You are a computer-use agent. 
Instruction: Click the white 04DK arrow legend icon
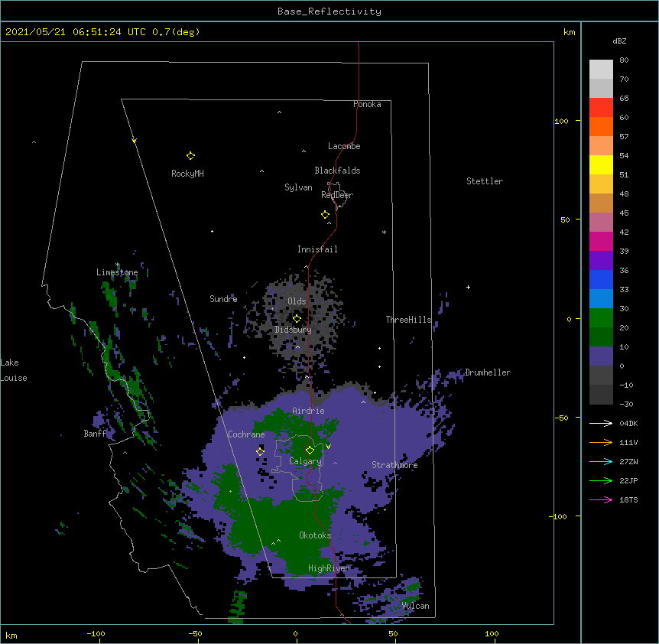point(601,423)
